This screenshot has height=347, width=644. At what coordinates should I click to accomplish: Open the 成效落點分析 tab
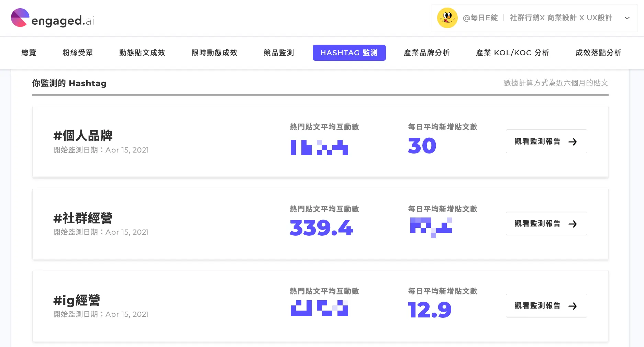point(598,53)
